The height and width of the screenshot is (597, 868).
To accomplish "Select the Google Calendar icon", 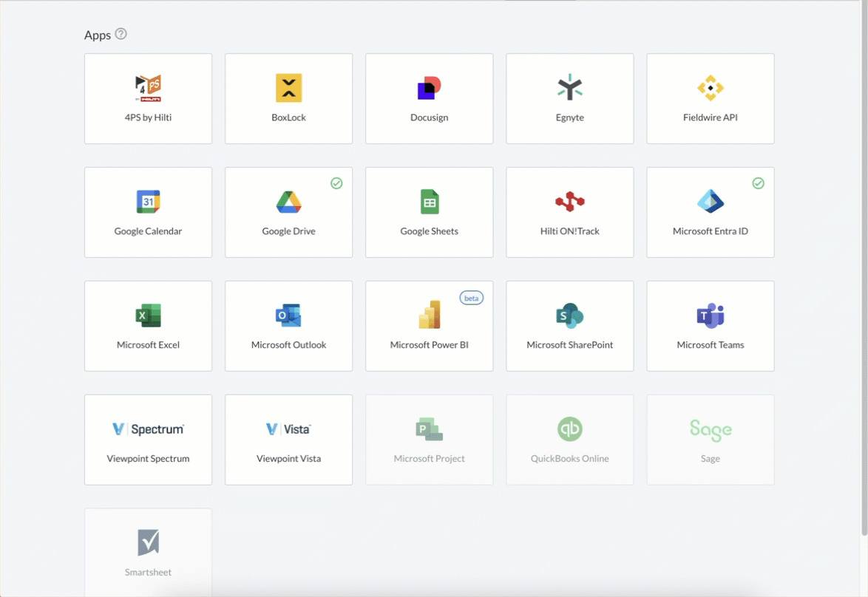I will pyautogui.click(x=148, y=202).
